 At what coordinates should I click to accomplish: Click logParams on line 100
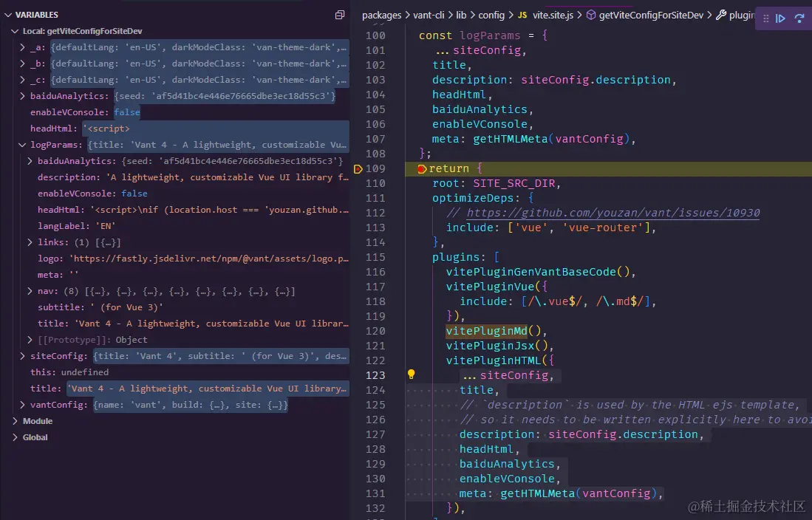point(490,35)
